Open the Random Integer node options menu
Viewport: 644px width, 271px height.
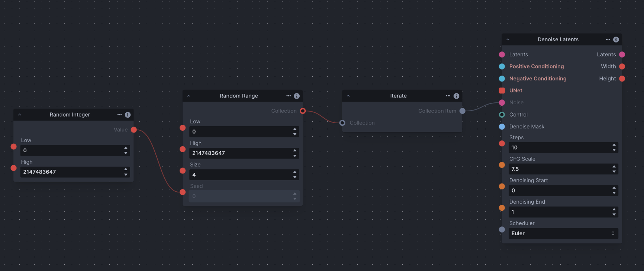119,115
